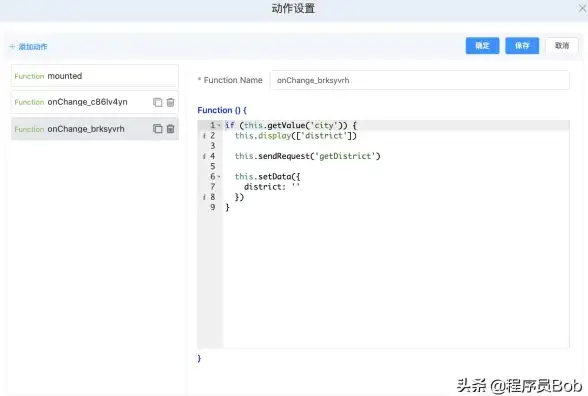Delete the onChange_brksyvrh function

(171, 129)
